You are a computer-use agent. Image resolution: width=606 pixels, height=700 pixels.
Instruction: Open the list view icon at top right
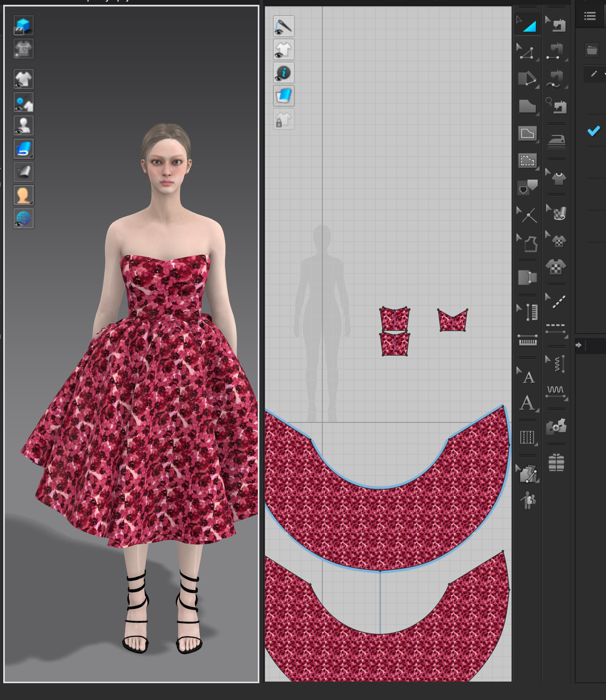click(590, 16)
